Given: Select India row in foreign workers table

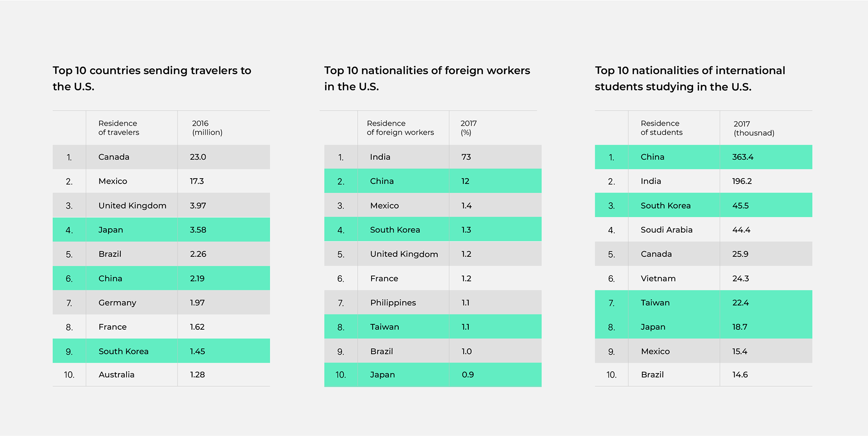Looking at the screenshot, I should (x=433, y=157).
